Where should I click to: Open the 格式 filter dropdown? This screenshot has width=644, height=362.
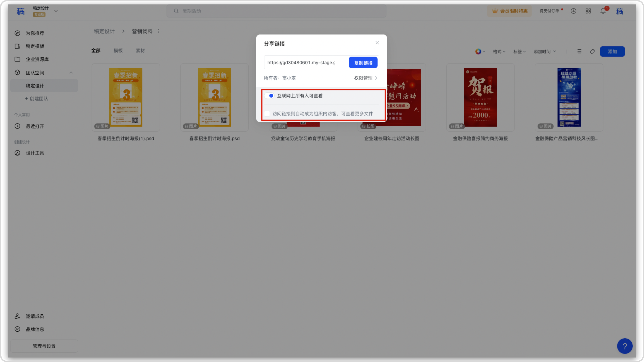click(x=499, y=51)
